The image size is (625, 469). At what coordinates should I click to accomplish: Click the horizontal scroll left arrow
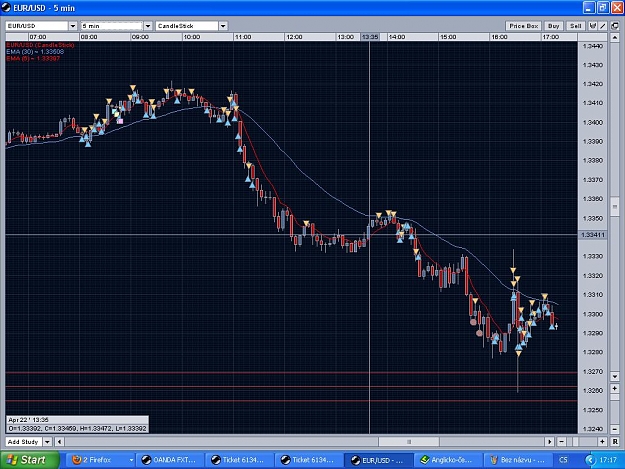coord(59,442)
